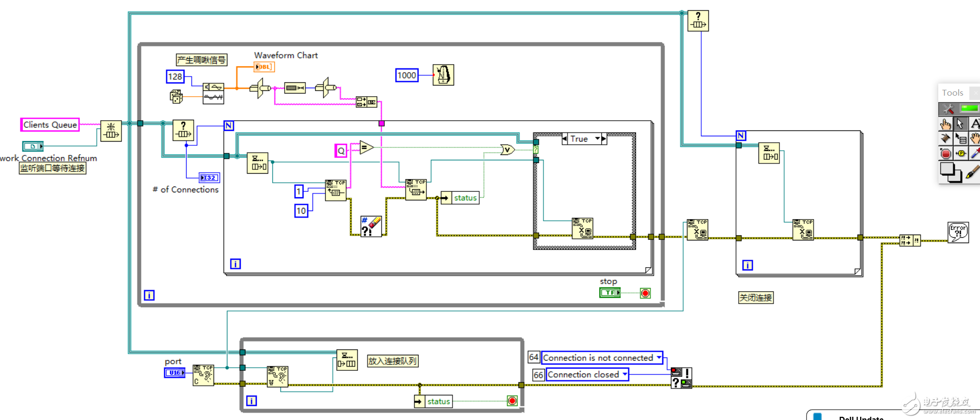Click the Obtain Queue node
The height and width of the screenshot is (420, 980).
111,131
